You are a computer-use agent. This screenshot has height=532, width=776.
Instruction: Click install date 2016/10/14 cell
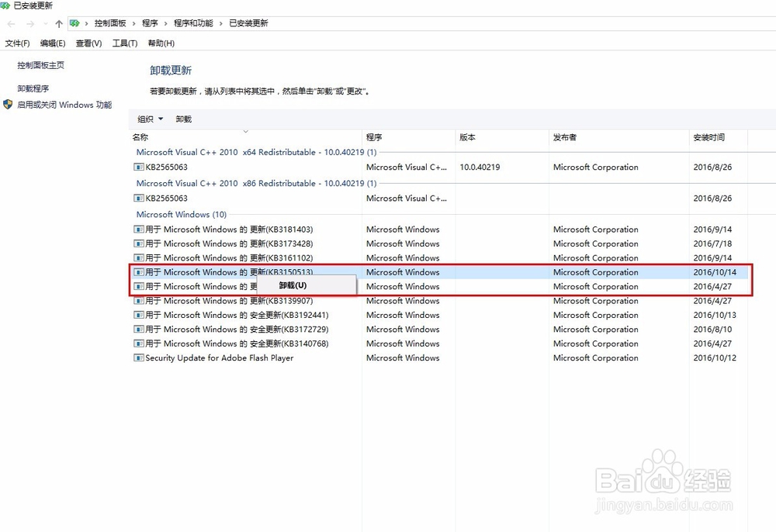click(715, 272)
